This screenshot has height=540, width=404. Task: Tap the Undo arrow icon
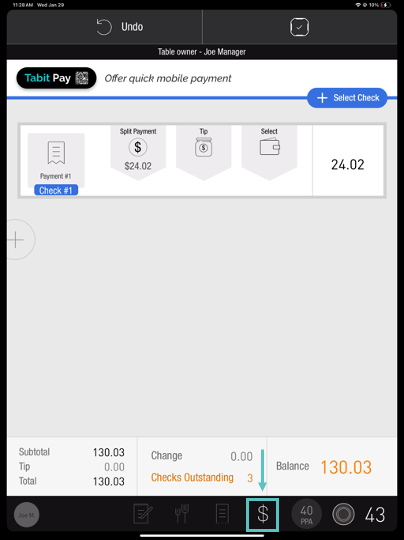tap(104, 27)
